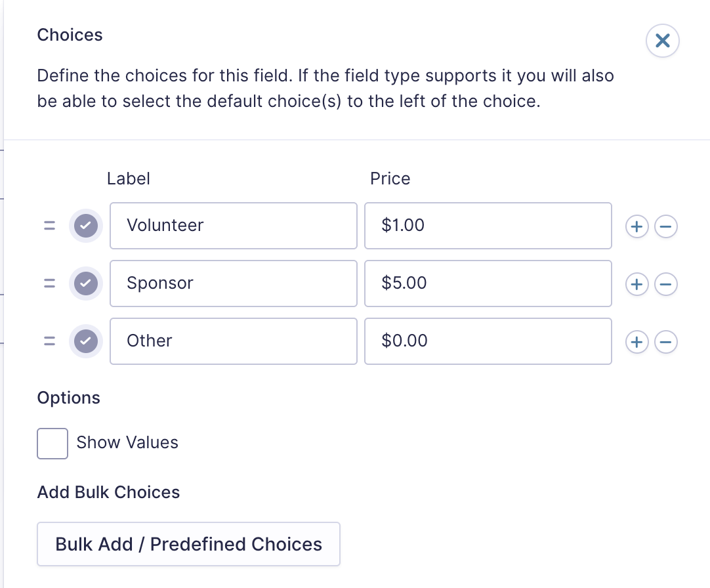Open Bulk Add / Predefined Choices
The image size is (710, 588).
click(188, 544)
